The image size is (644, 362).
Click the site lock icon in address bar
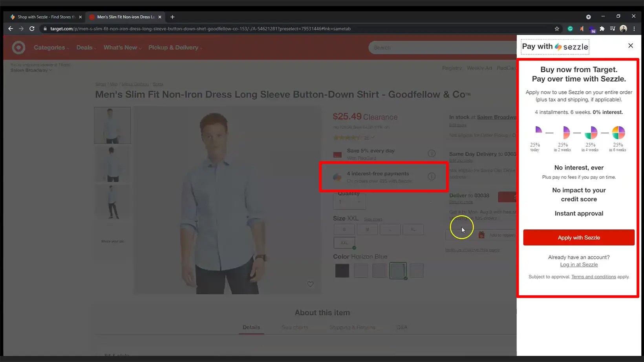click(x=45, y=29)
